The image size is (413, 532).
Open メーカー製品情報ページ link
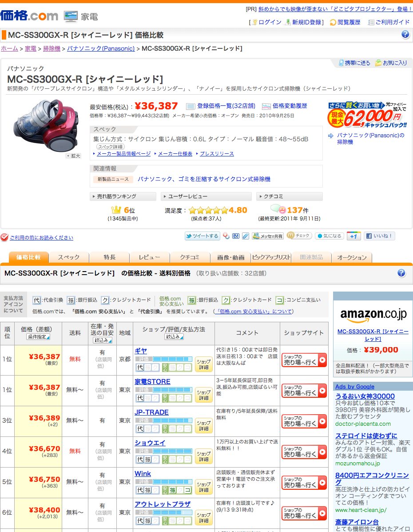123,154
